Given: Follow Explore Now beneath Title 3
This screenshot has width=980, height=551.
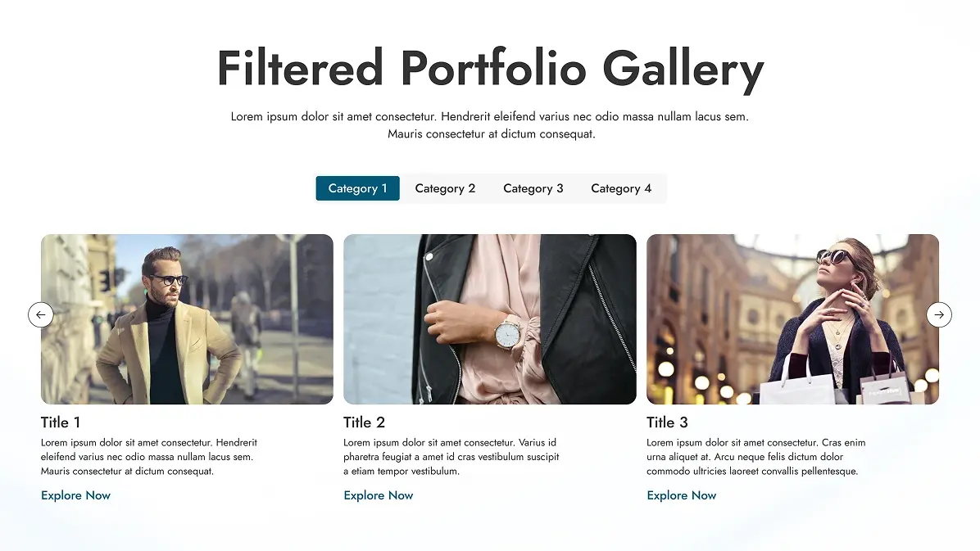Looking at the screenshot, I should coord(682,495).
